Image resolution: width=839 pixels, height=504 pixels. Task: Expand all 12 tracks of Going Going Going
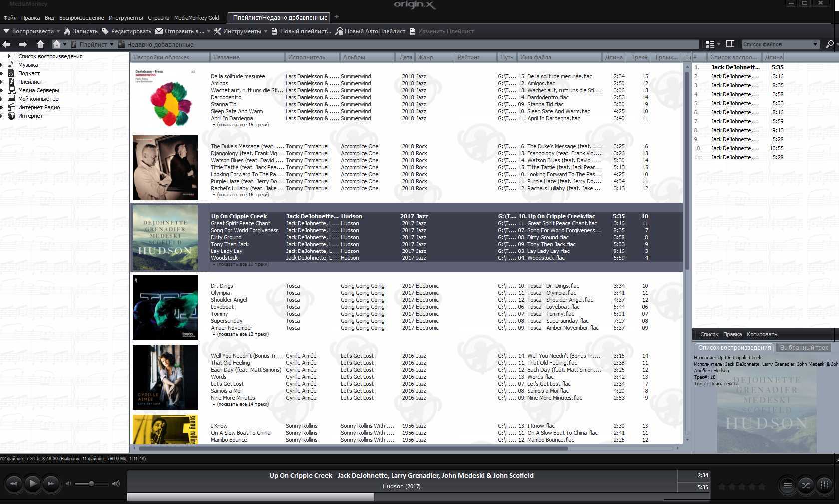point(241,334)
